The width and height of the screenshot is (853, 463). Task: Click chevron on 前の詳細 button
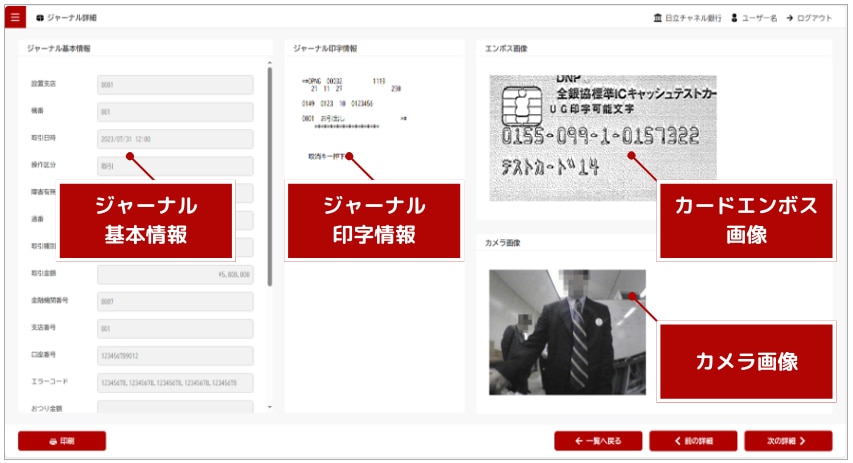coord(677,441)
